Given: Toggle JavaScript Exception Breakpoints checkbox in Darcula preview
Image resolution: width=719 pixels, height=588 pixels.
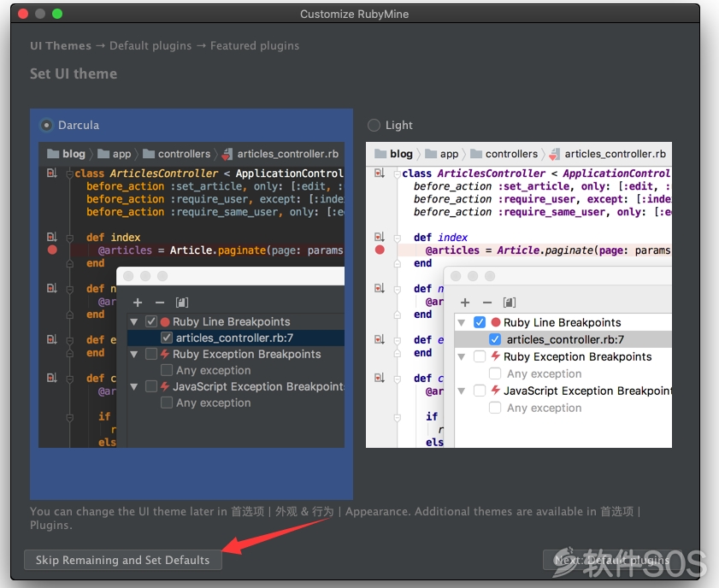Looking at the screenshot, I should pos(151,386).
